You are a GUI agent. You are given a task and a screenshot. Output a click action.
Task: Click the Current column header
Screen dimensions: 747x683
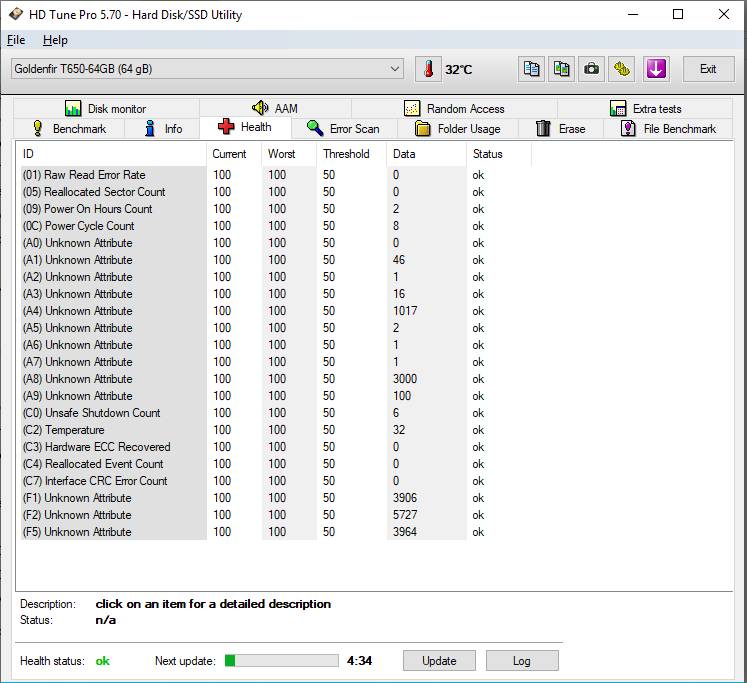click(234, 154)
